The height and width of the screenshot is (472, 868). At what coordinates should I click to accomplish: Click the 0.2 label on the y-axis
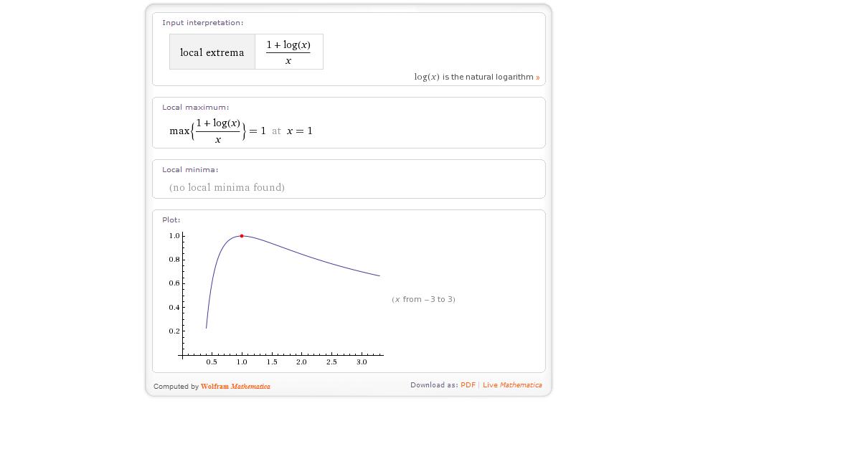pos(174,331)
